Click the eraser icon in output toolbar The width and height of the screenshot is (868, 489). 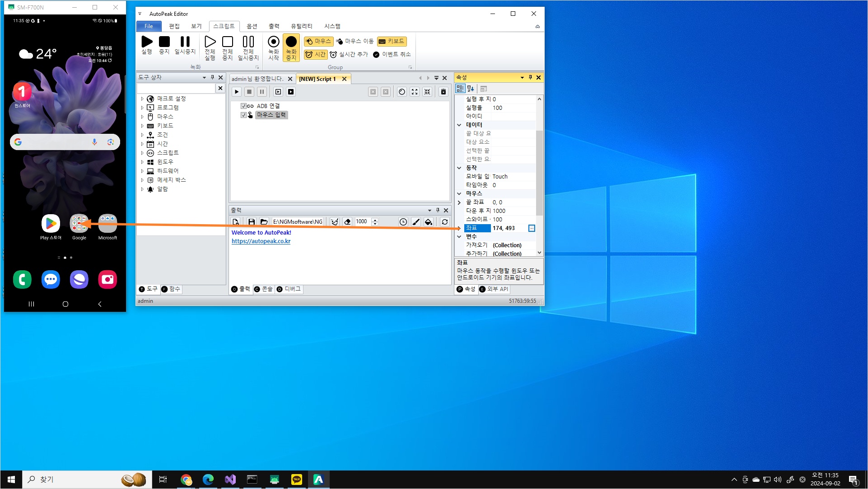(x=347, y=222)
